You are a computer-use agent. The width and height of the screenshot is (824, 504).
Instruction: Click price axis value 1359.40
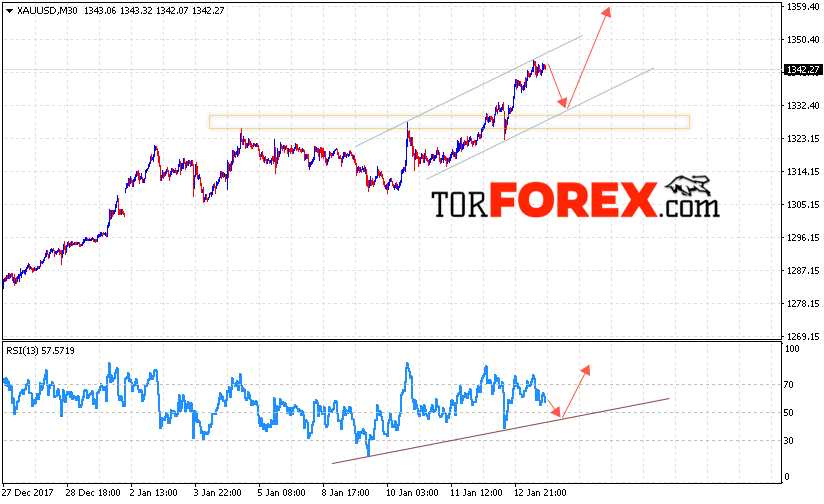pyautogui.click(x=802, y=6)
